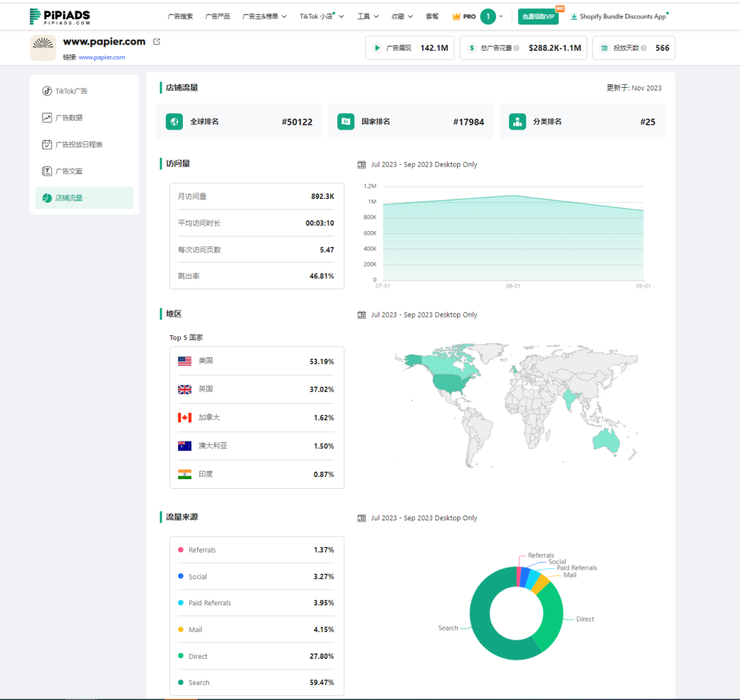The height and width of the screenshot is (700, 740).
Task: Click the #50122 global rank value
Action: pyautogui.click(x=297, y=122)
